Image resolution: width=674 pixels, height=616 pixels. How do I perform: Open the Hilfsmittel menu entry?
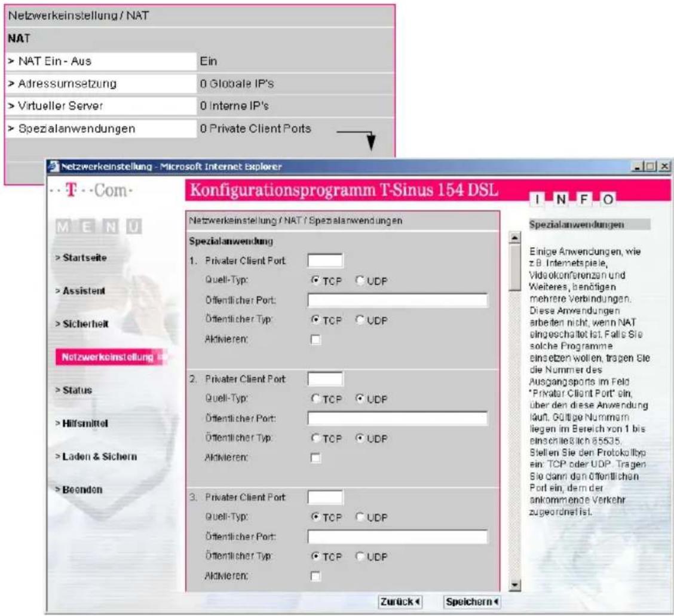[x=81, y=424]
